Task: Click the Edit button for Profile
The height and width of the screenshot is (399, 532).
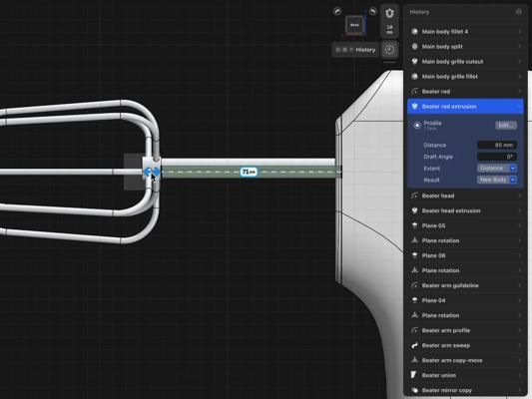Action: [506, 125]
